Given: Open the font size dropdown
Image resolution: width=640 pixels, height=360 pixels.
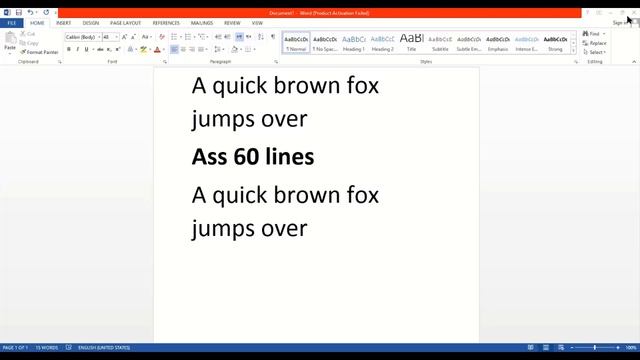Looking at the screenshot, I should tap(116, 37).
